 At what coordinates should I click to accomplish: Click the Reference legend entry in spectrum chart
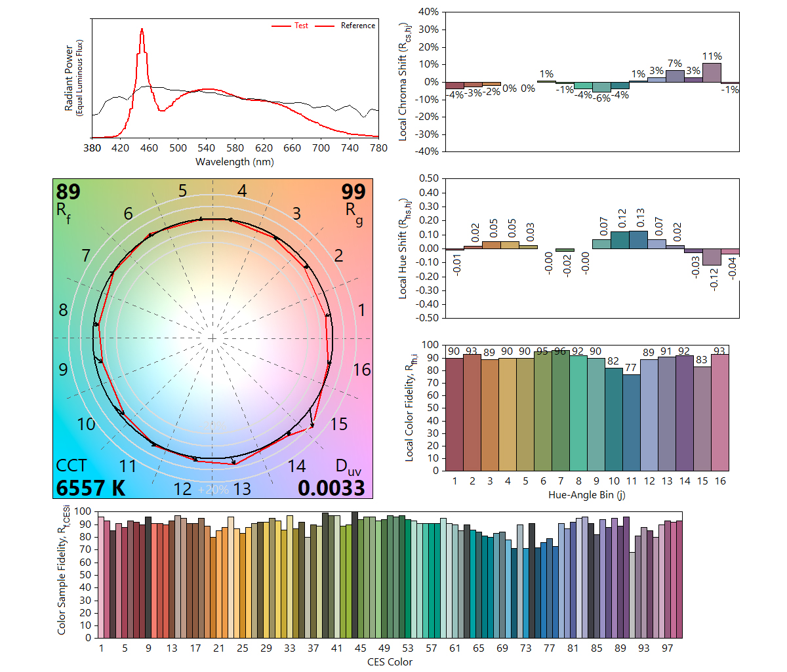[x=357, y=26]
